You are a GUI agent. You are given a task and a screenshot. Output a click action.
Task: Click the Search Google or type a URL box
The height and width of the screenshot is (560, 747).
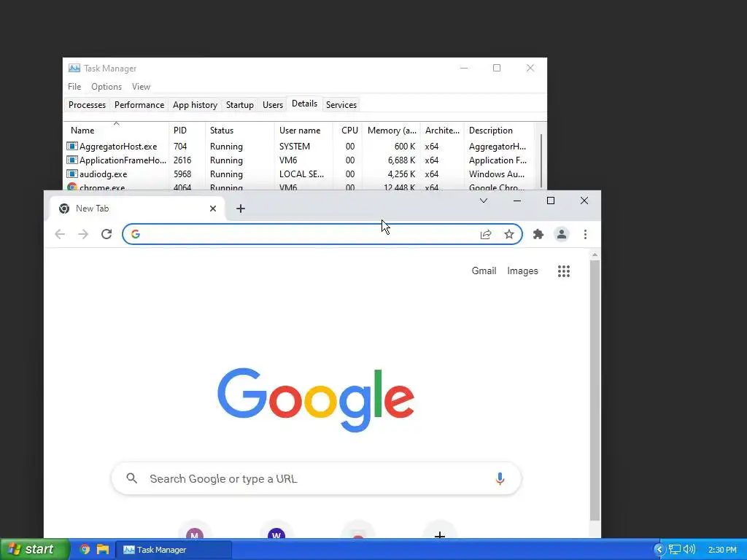click(x=316, y=478)
